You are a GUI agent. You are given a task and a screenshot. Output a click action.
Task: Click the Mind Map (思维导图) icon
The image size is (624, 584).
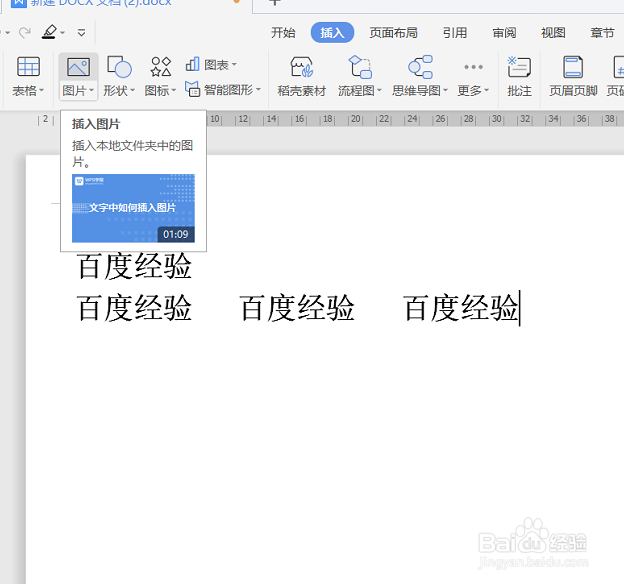420,66
